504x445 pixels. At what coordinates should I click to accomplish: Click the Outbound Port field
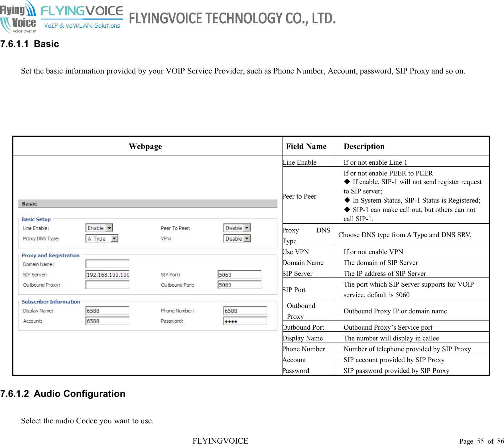[239, 285]
